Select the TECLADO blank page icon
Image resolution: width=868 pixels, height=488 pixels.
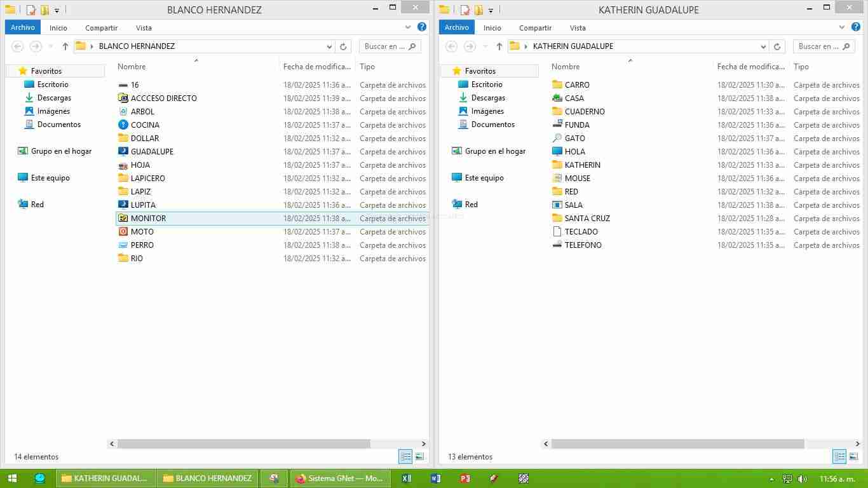click(x=557, y=232)
